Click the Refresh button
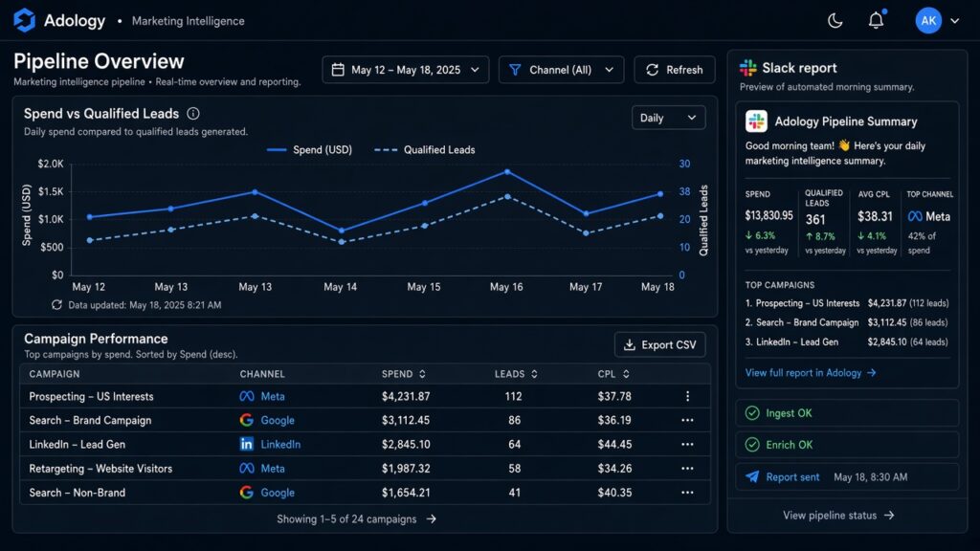 674,69
